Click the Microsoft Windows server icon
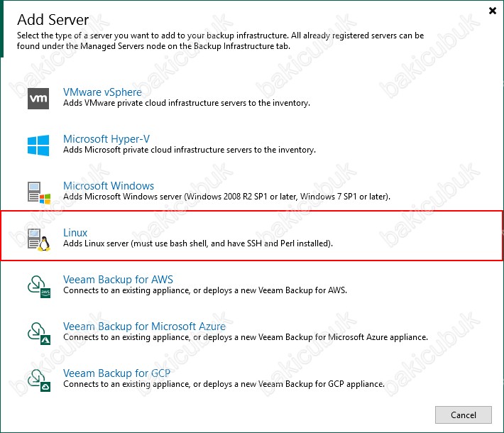The height and width of the screenshot is (433, 504). 39,192
